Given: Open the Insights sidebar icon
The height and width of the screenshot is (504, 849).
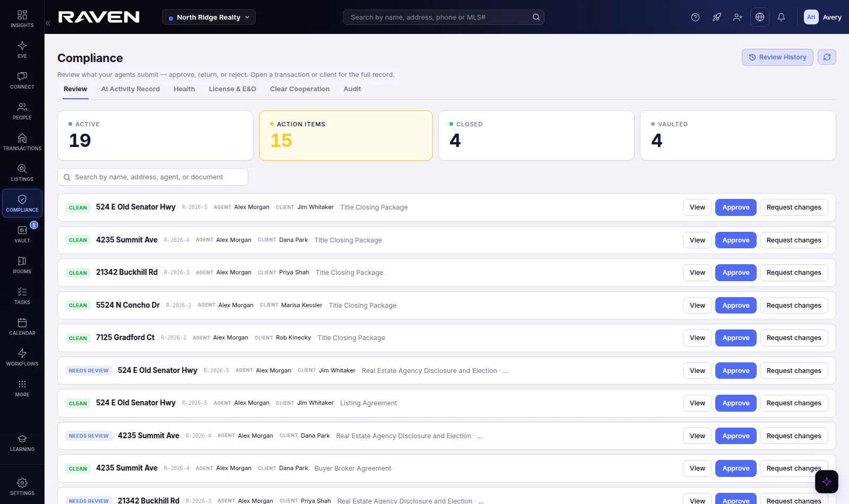Looking at the screenshot, I should point(22,18).
